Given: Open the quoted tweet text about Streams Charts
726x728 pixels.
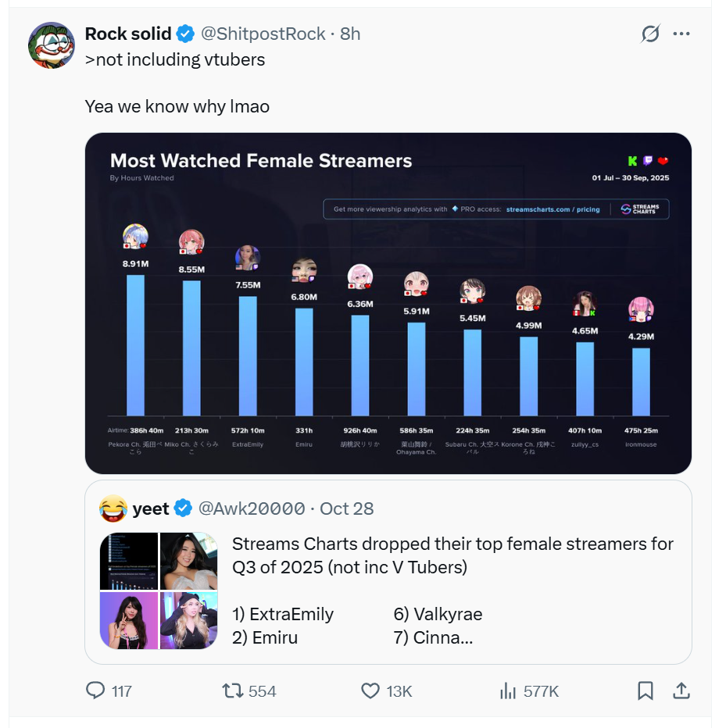Looking at the screenshot, I should pyautogui.click(x=452, y=555).
